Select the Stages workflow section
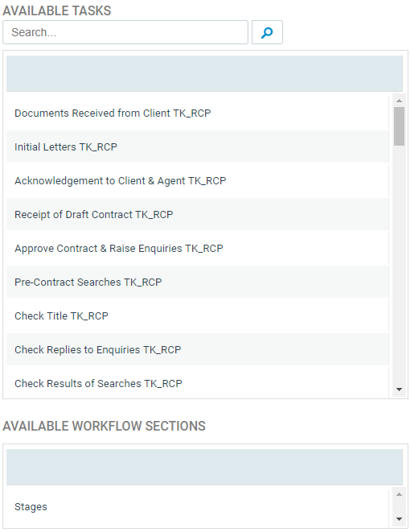The width and height of the screenshot is (410, 532). (x=198, y=506)
